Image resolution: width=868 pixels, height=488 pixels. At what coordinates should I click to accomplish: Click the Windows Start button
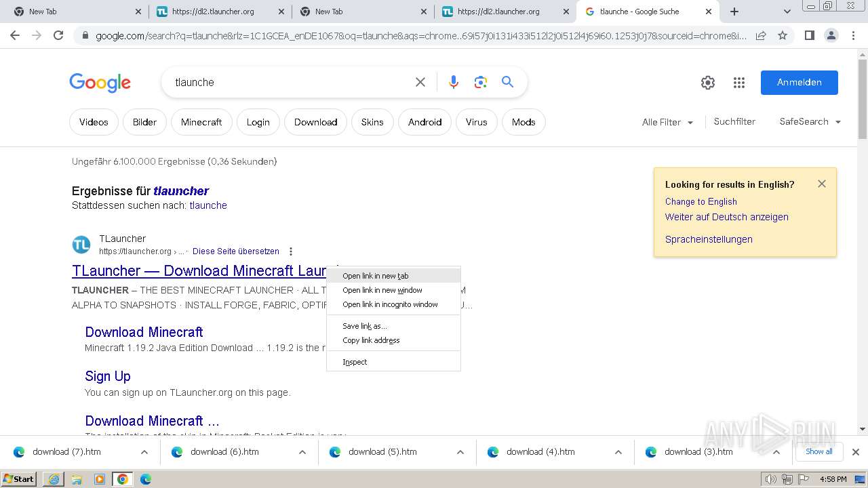[19, 479]
